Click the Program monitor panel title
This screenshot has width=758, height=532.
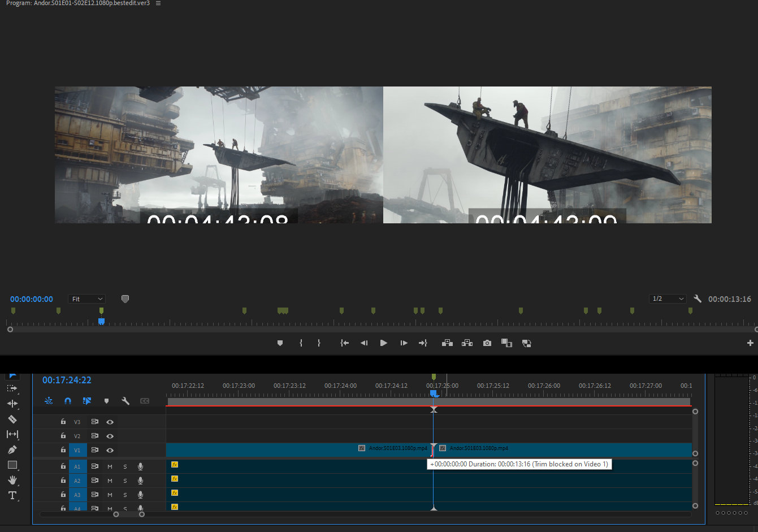(78, 3)
